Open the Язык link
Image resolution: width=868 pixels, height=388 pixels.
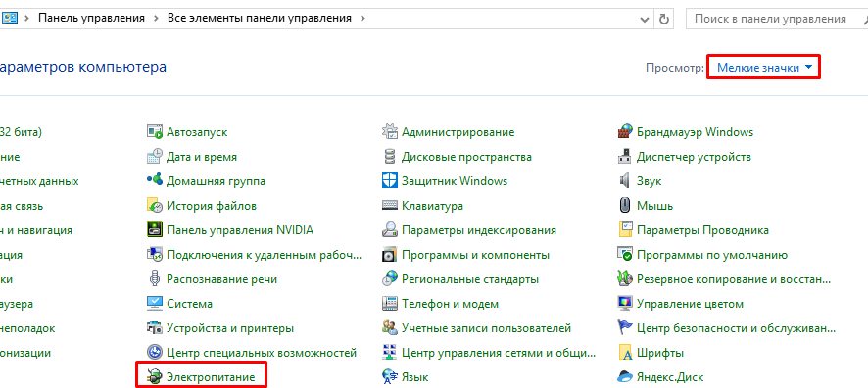[414, 377]
